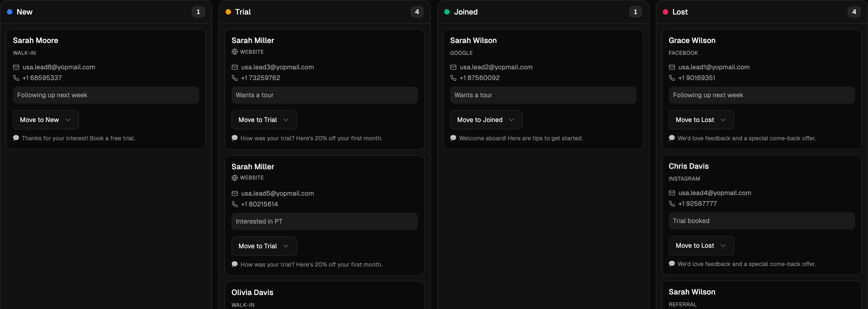Screen dimensions: 868x309
Task: Open Move to Trial dropdown for usa.lead3 card
Action: point(264,120)
